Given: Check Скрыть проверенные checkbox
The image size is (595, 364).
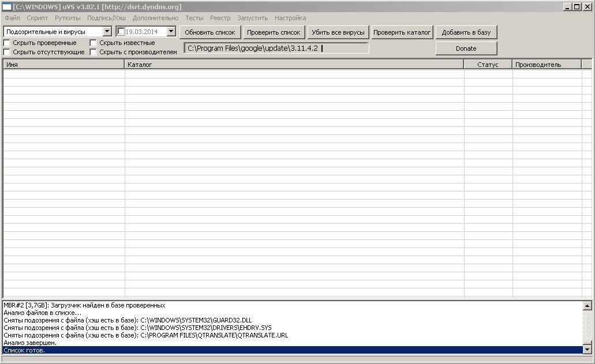Looking at the screenshot, I should click(6, 43).
